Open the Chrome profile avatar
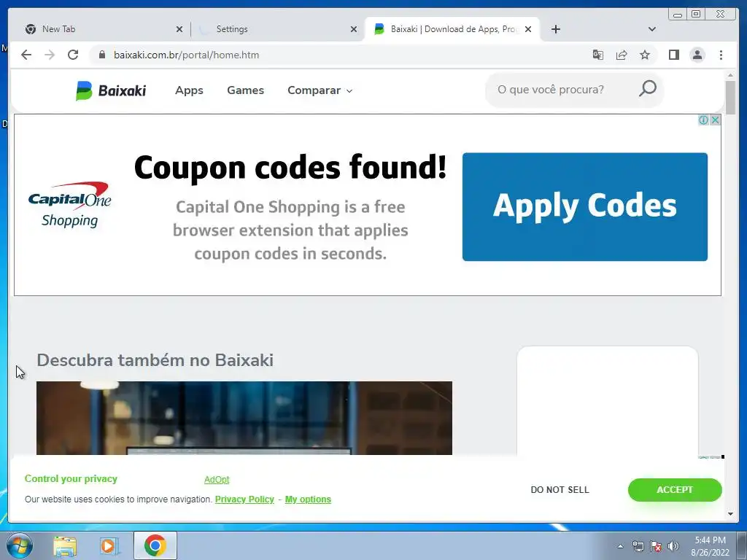 [697, 55]
